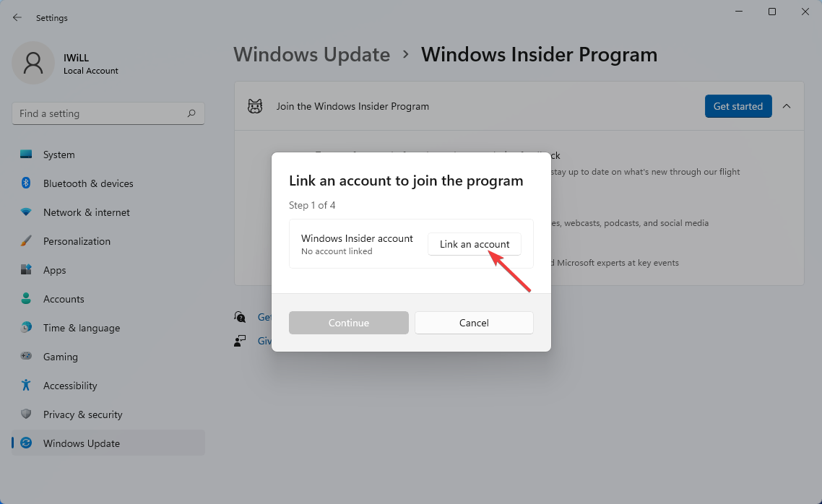Open Bluetooth & devices via its icon
Screen dimensions: 822x504
[x=26, y=183]
